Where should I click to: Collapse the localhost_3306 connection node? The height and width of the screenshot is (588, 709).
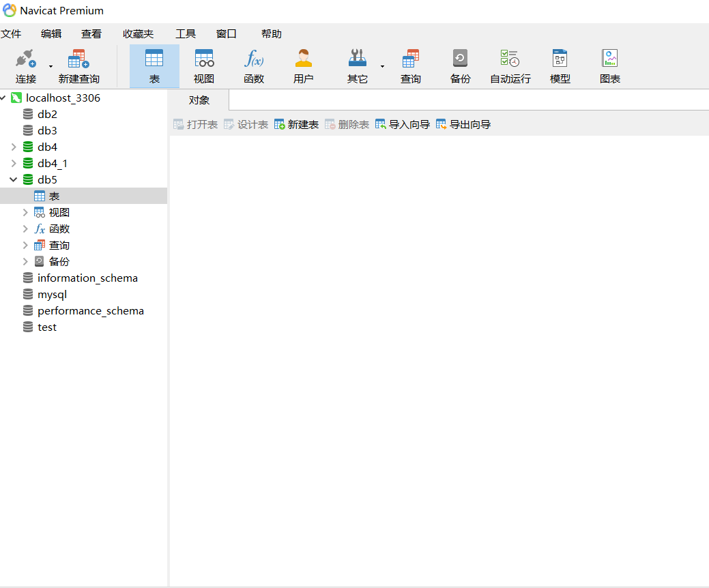click(x=3, y=98)
